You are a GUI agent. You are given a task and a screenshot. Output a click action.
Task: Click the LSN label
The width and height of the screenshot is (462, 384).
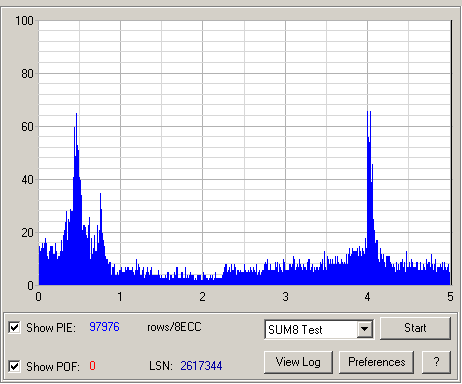161,366
